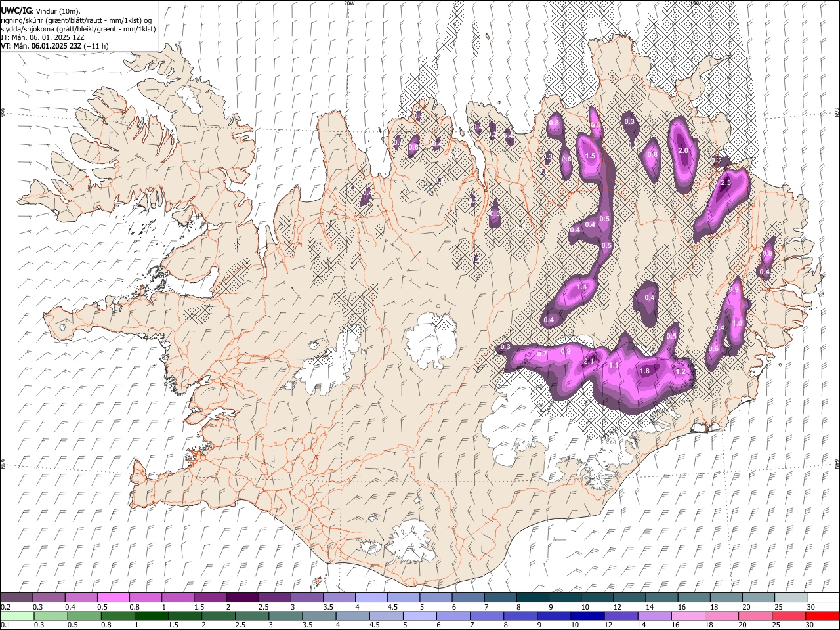Image resolution: width=840 pixels, height=630 pixels.
Task: Click the 2.5 precipitation value on the map
Action: 726,183
